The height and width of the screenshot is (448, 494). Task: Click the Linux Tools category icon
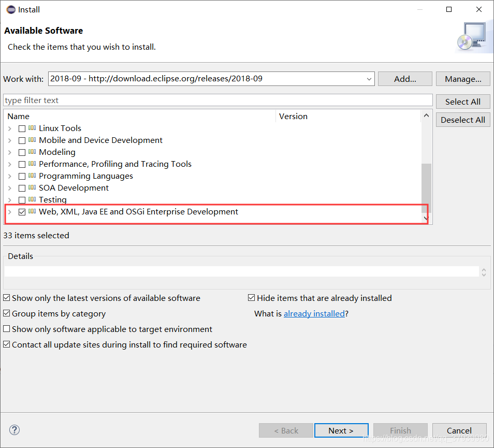tap(32, 128)
